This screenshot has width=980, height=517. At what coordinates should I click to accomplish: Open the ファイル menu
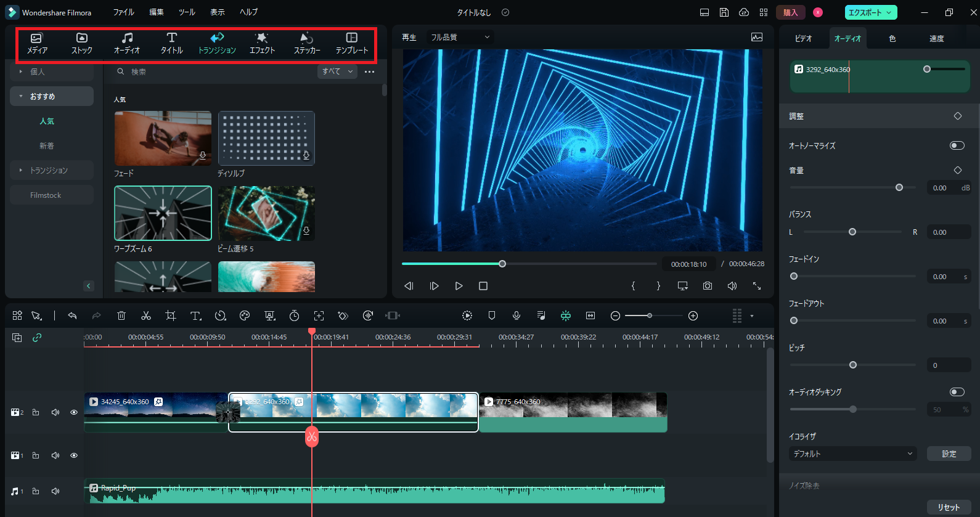pos(123,12)
